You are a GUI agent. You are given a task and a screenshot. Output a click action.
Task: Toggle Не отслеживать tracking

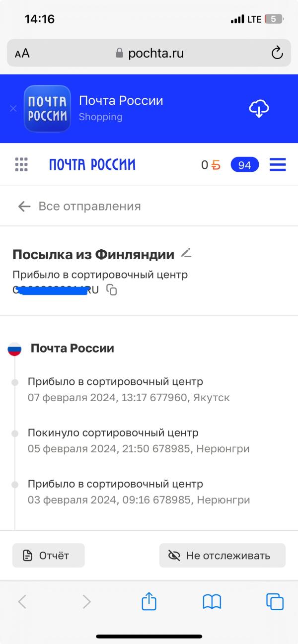[222, 556]
